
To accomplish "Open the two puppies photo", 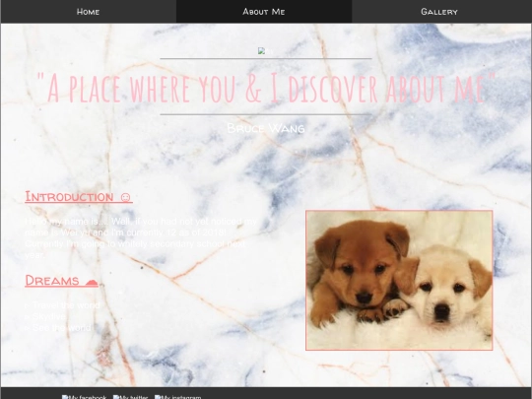I will pyautogui.click(x=399, y=280).
